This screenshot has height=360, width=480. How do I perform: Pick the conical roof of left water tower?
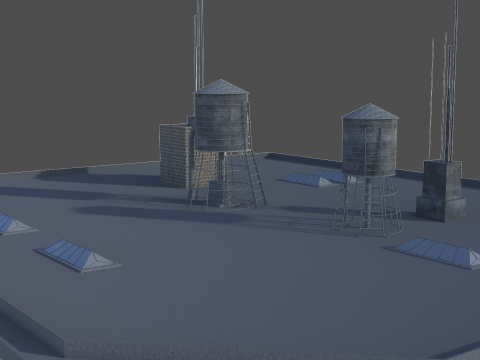click(221, 86)
